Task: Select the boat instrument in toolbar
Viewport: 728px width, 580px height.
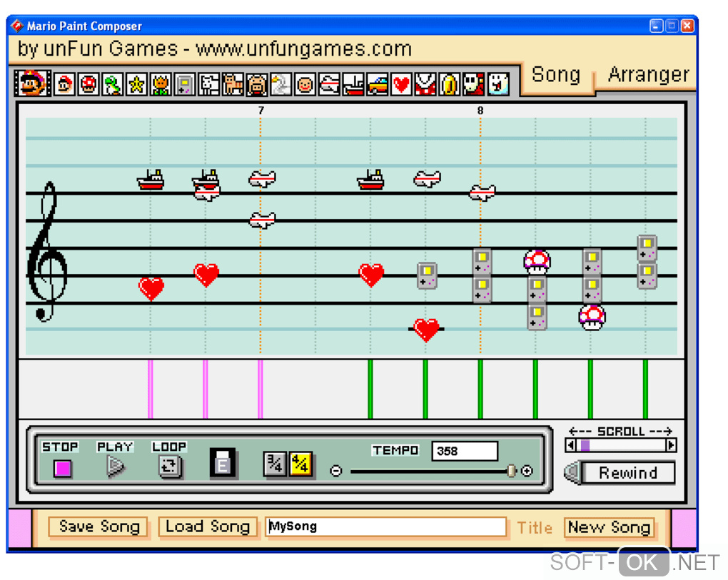Action: pyautogui.click(x=353, y=84)
